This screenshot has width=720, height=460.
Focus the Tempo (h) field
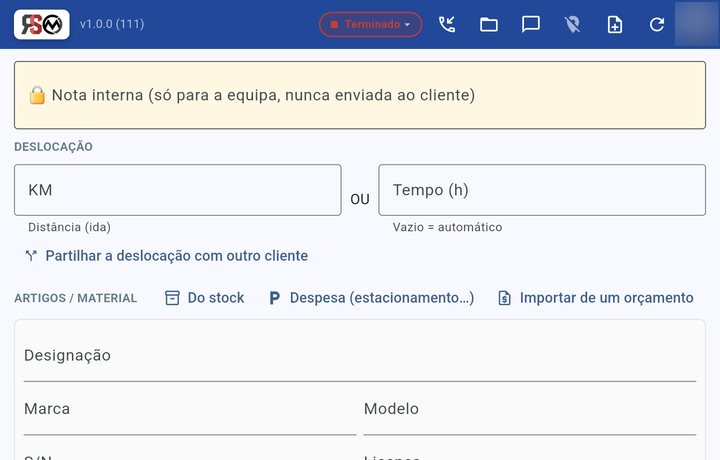tap(542, 190)
